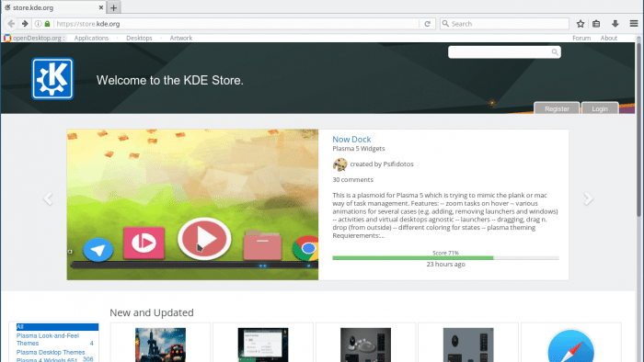Screen dimensions: 644x362
Task: Reload the page with the refresh icon
Action: [x=427, y=24]
